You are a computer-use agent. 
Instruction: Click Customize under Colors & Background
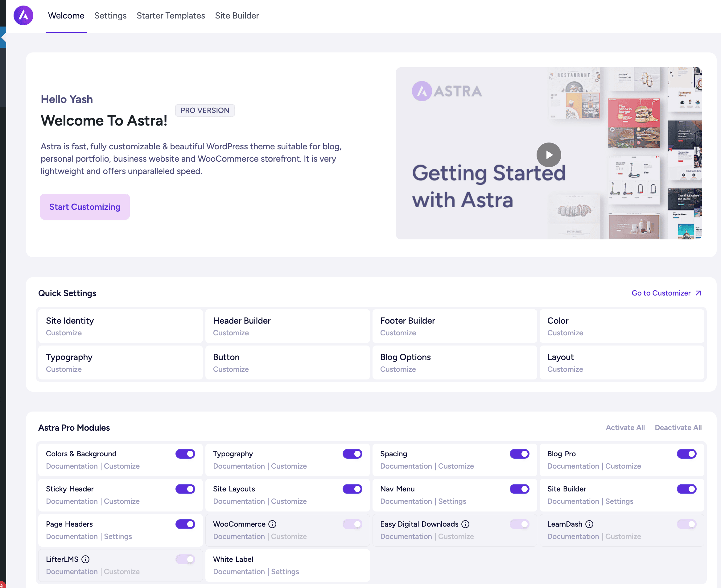[x=122, y=466]
